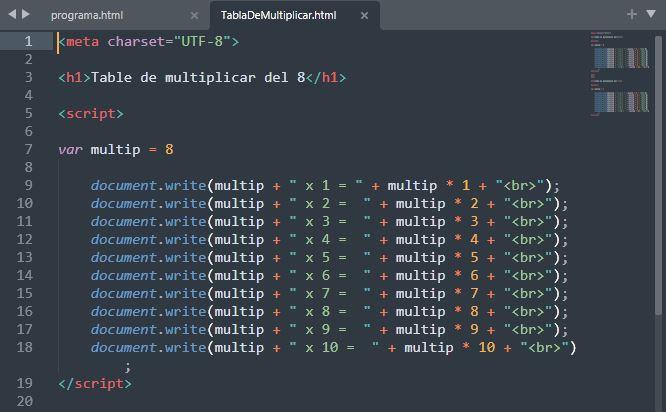Click the "multip * 4" expression
Image resolution: width=666 pixels, height=412 pixels.
(x=437, y=240)
